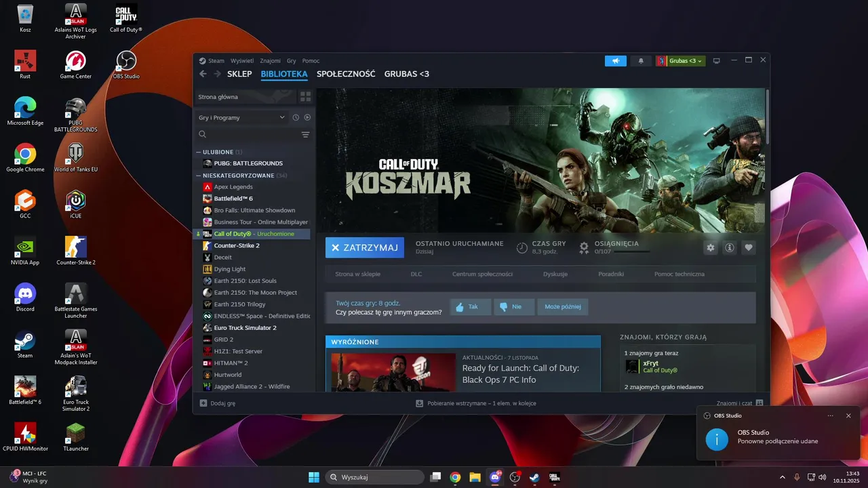Expand Gry i Programy dropdown
Image resolution: width=868 pixels, height=488 pixels.
[241, 117]
